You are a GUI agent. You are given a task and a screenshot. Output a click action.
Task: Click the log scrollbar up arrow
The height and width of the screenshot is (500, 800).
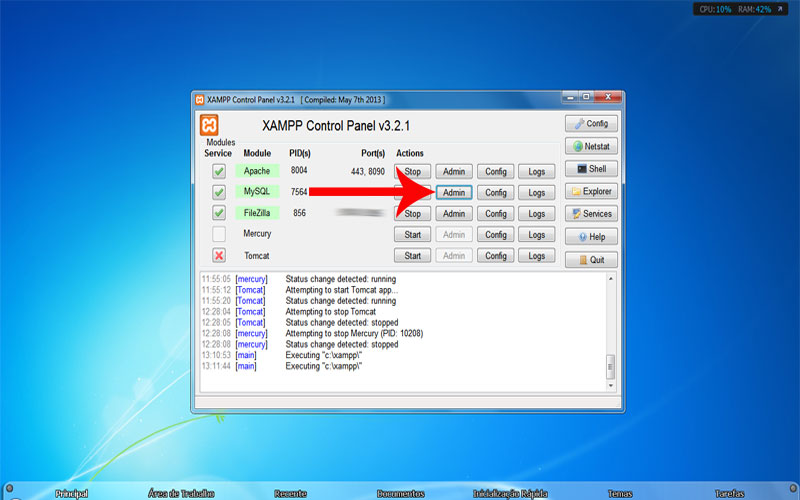coord(610,279)
